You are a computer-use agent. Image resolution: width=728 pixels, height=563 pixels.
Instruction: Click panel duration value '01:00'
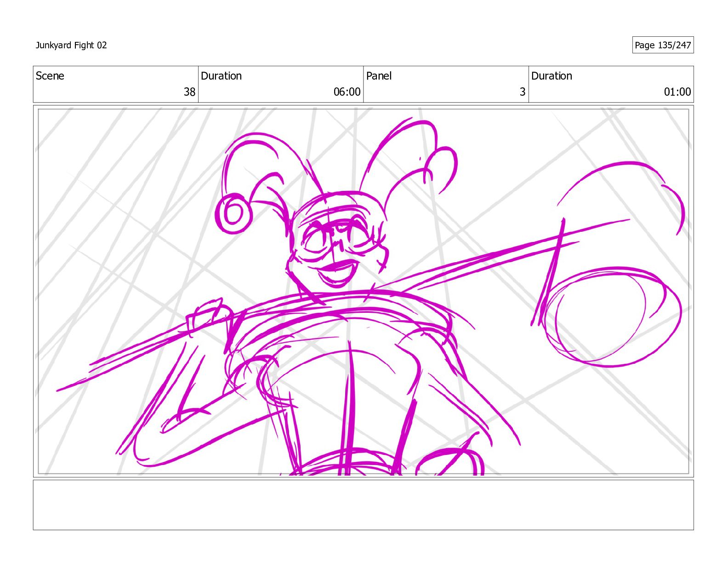coord(677,92)
